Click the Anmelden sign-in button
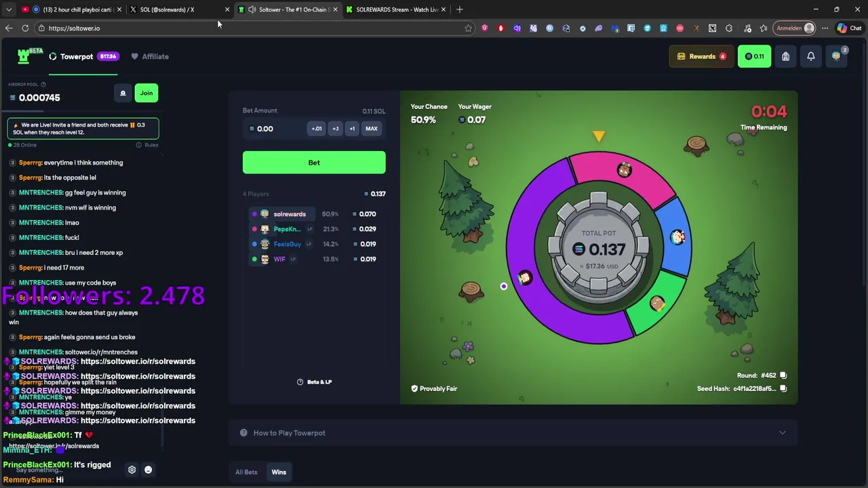This screenshot has height=488, width=868. 795,28
